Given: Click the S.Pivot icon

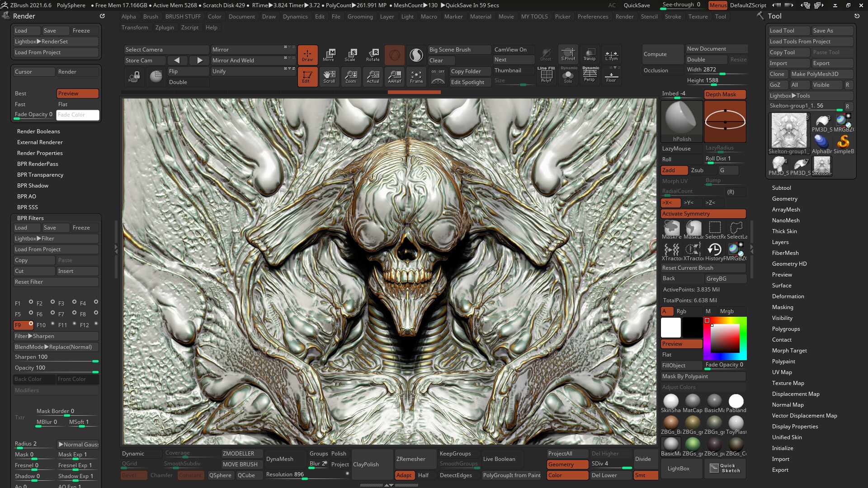Looking at the screenshot, I should pyautogui.click(x=568, y=54).
